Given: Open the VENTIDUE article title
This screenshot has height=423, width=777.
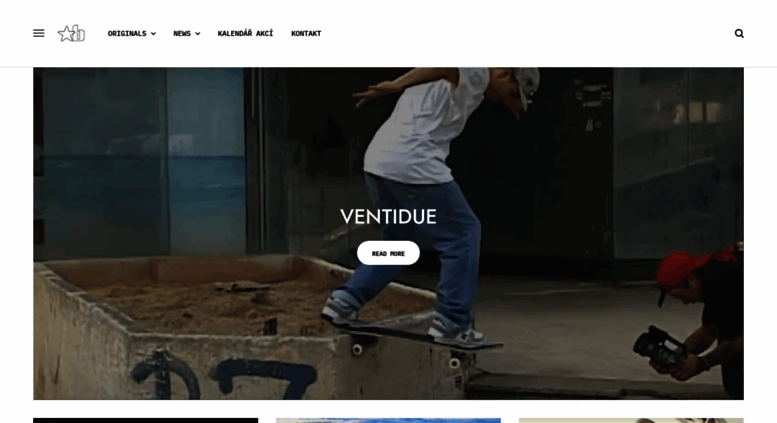Looking at the screenshot, I should (x=388, y=217).
